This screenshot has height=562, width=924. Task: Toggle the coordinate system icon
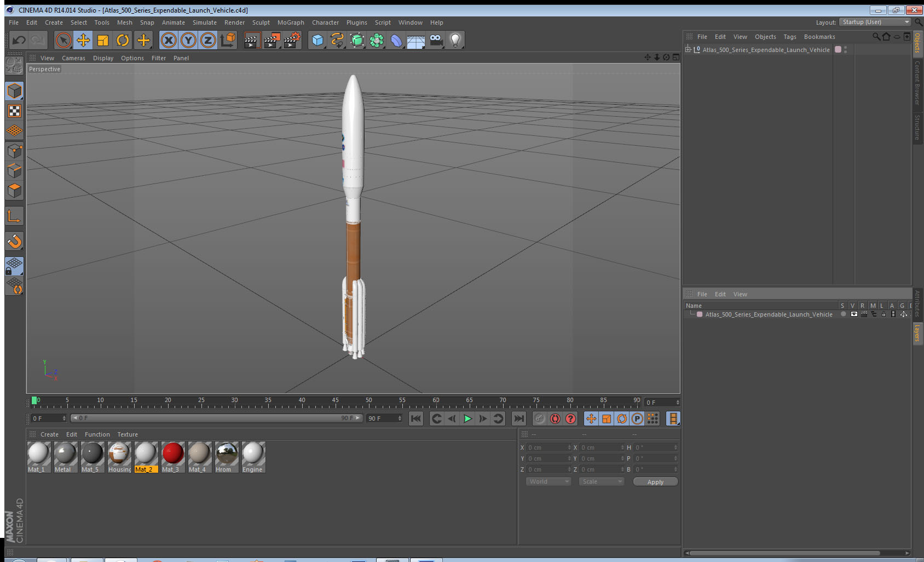[x=228, y=40]
